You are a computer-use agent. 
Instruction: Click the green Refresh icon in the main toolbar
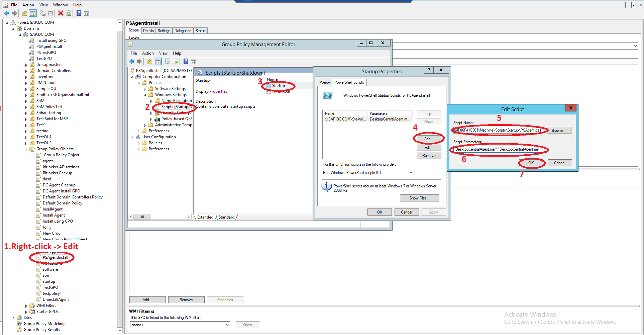coord(69,13)
